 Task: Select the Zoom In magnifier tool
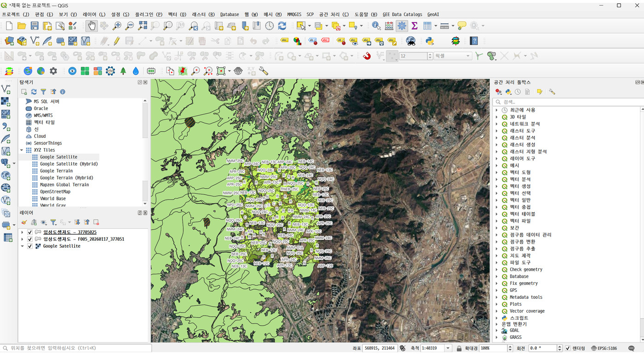click(x=117, y=26)
